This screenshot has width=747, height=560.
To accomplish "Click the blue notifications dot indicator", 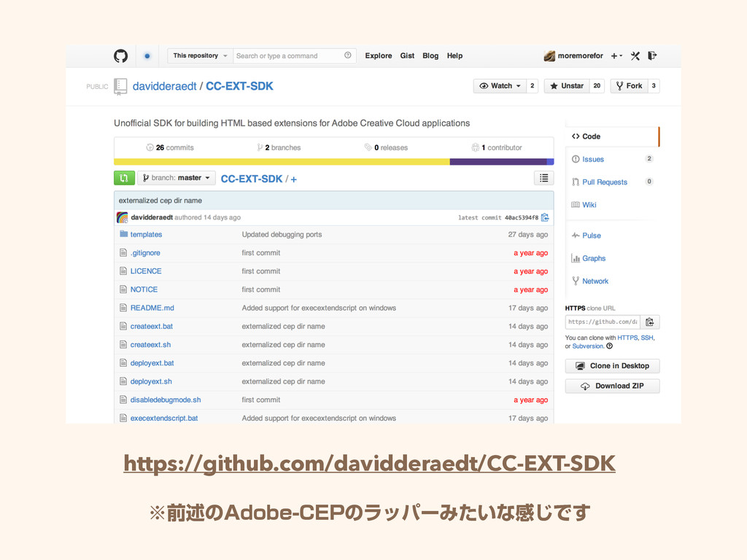I will click(x=147, y=55).
